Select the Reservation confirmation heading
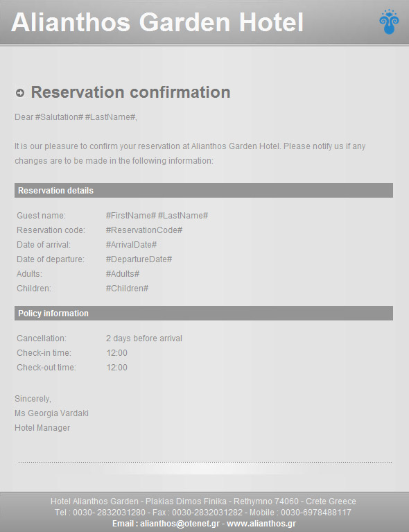409x532 pixels. click(130, 92)
